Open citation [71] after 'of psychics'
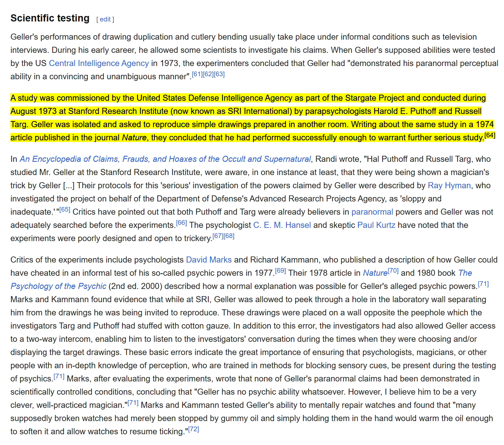 (x=59, y=376)
